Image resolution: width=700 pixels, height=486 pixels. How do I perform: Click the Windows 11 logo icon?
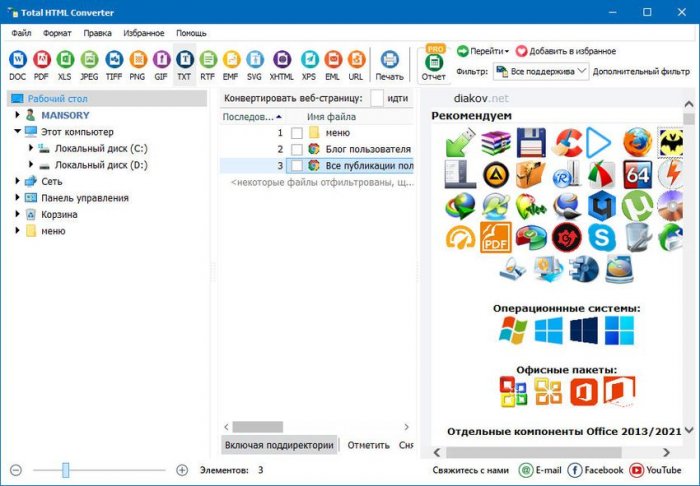[619, 331]
